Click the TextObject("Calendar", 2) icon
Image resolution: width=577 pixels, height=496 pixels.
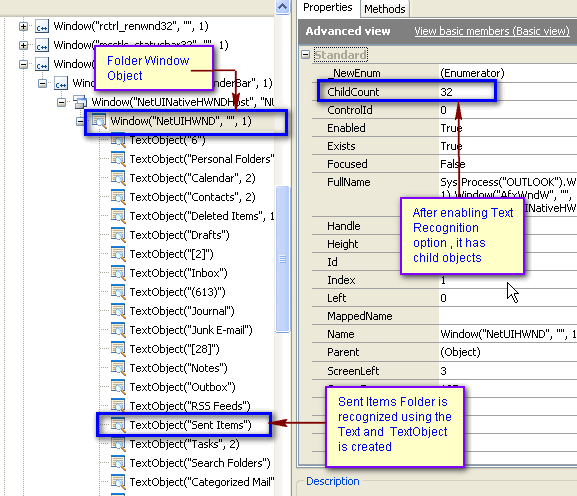point(118,178)
